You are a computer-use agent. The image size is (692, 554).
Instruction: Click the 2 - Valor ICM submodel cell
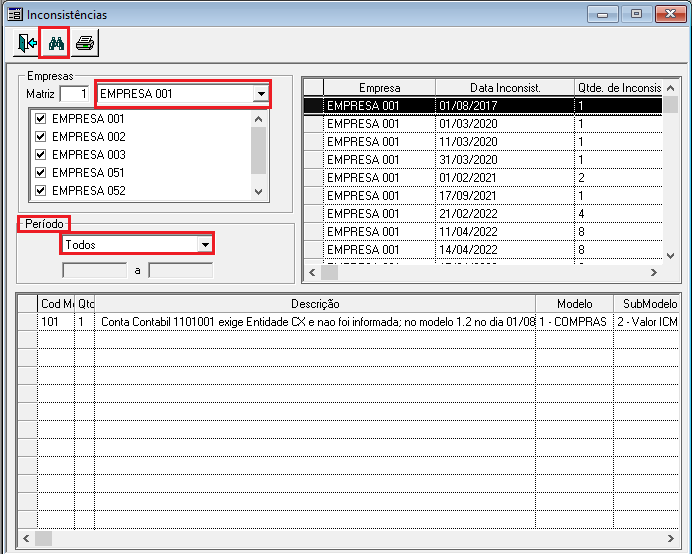pos(647,322)
